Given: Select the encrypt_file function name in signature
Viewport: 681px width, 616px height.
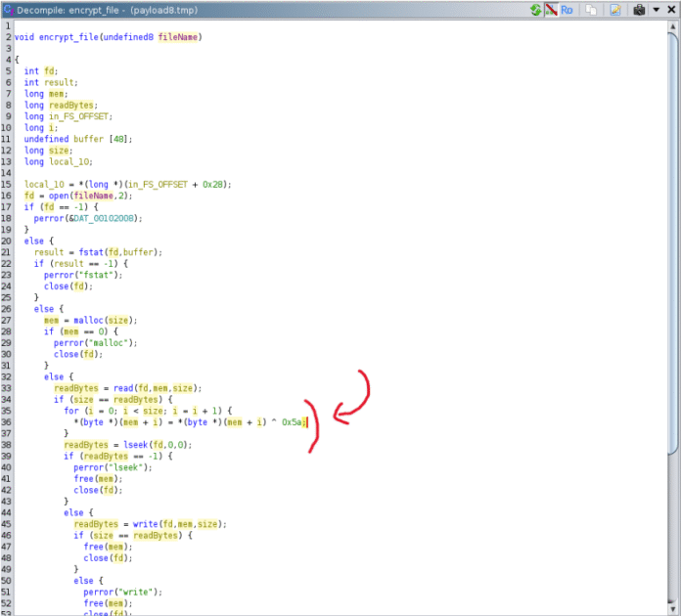Looking at the screenshot, I should (x=71, y=37).
